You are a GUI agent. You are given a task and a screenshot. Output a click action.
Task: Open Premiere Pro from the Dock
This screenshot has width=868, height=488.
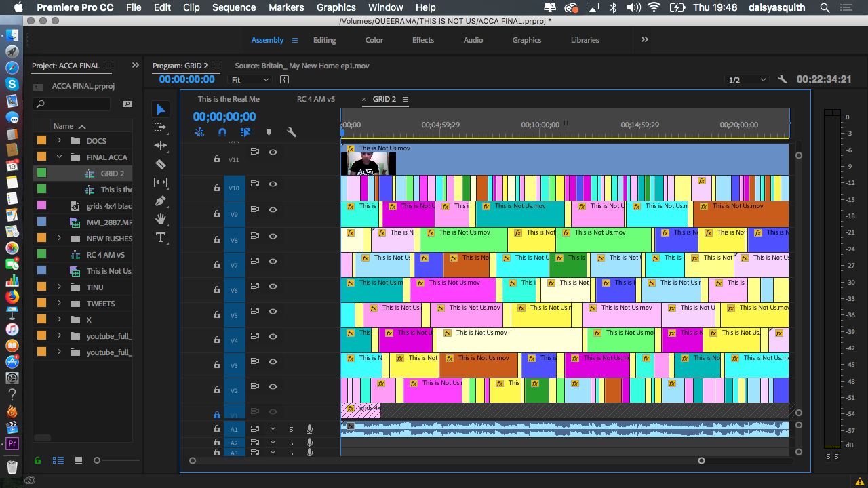12,444
